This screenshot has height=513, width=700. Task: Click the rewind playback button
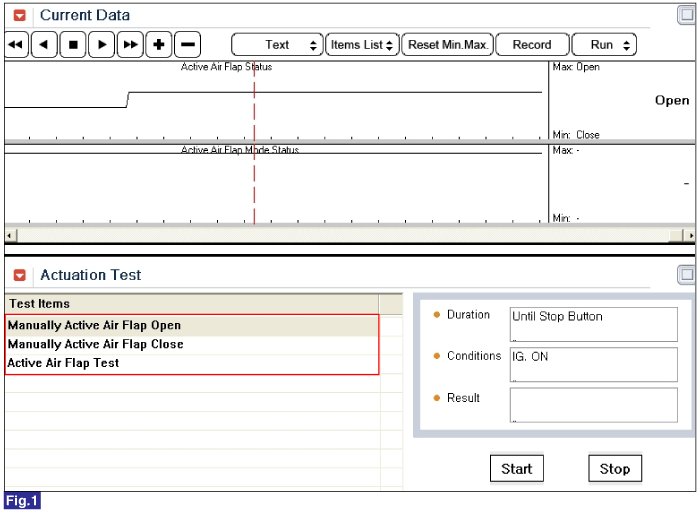[x=16, y=45]
